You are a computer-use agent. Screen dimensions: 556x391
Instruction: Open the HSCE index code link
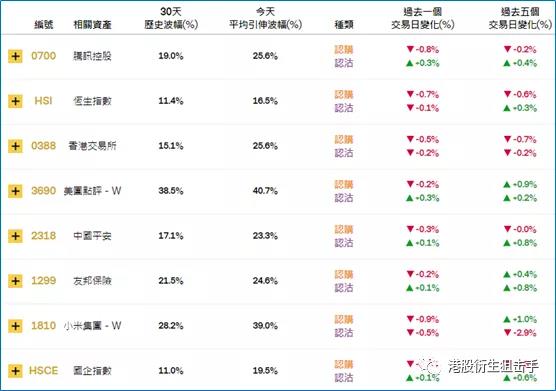[x=44, y=371]
